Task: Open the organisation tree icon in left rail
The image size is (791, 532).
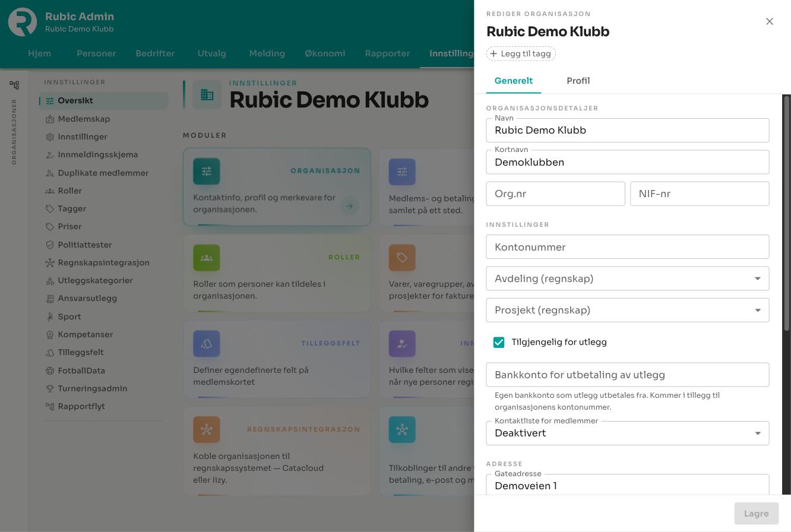Action: (x=14, y=85)
